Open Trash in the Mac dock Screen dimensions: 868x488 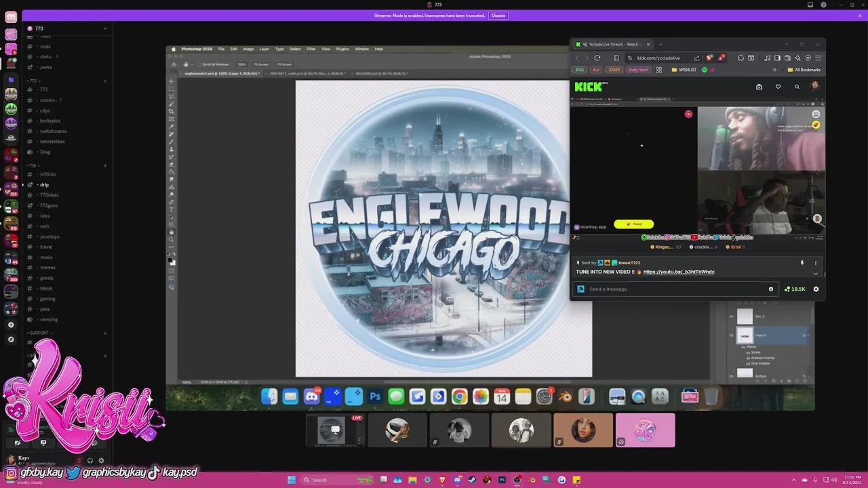click(x=711, y=396)
